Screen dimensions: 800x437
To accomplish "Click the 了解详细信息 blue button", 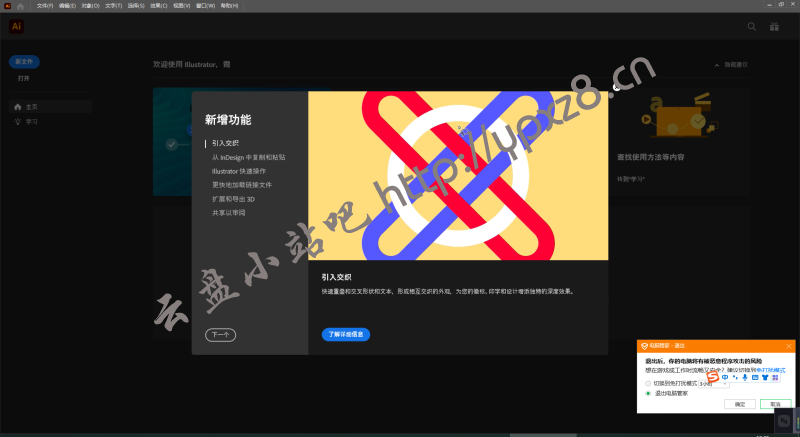I will click(x=346, y=335).
